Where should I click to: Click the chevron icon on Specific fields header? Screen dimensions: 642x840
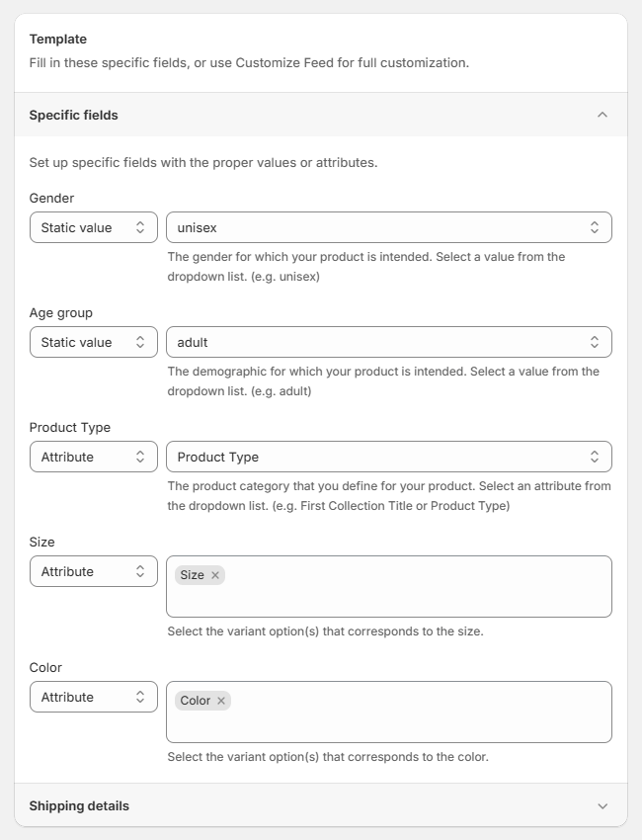click(602, 115)
